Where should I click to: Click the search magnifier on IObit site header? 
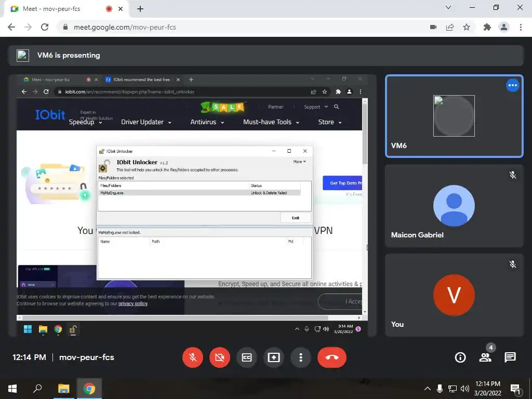(336, 107)
